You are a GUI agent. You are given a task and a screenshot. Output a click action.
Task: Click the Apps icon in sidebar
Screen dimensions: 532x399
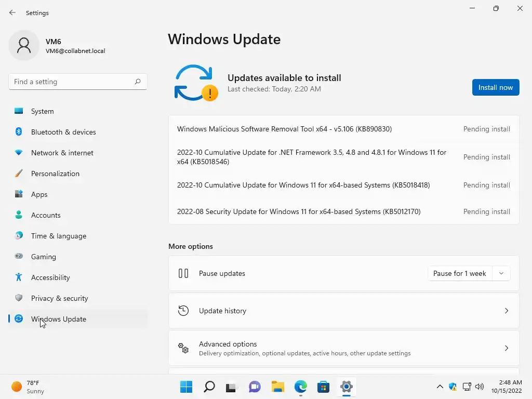coord(19,194)
